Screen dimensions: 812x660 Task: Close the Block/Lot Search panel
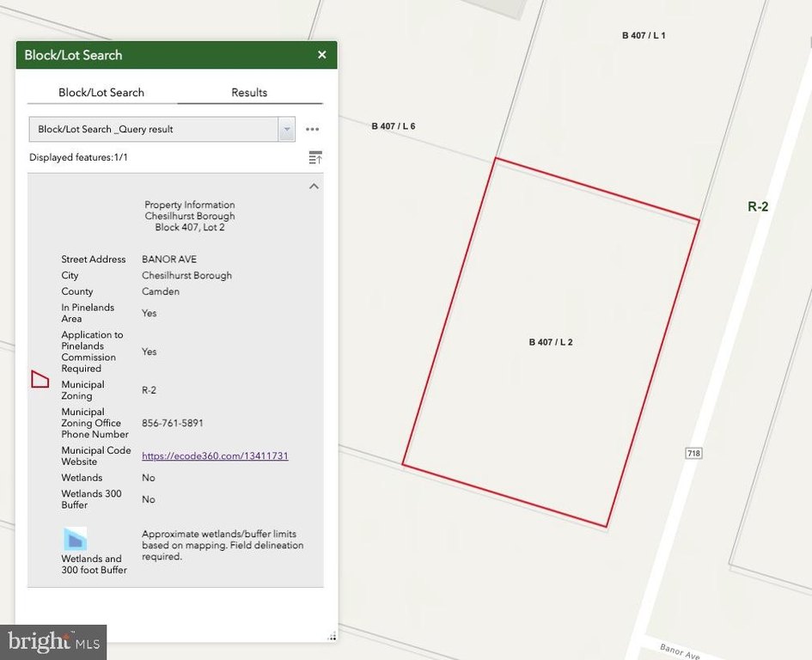click(x=321, y=55)
